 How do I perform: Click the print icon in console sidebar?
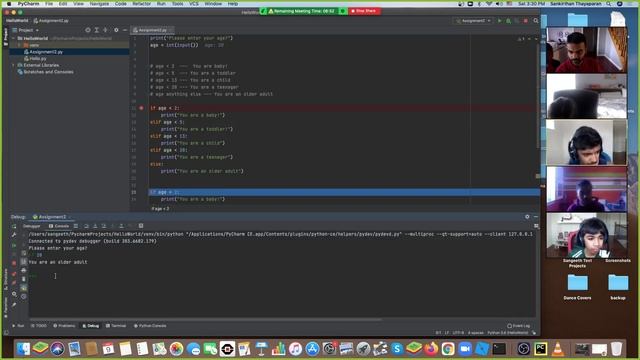[x=24, y=271]
